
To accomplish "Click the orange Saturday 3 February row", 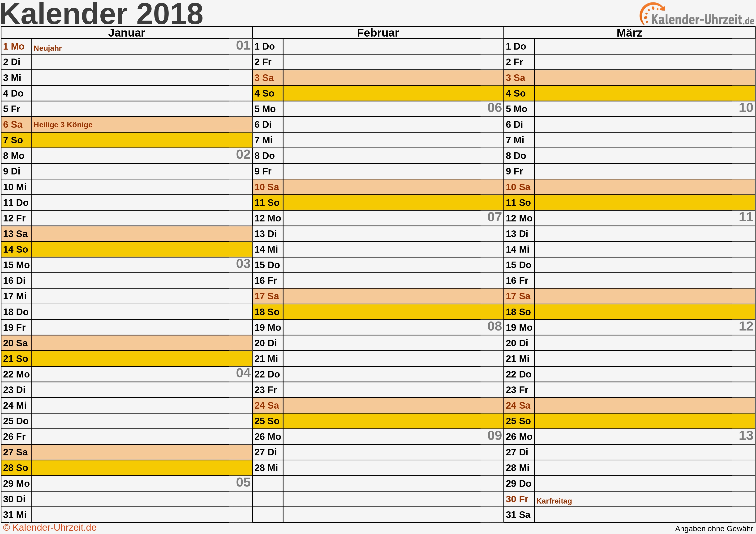I will point(393,78).
